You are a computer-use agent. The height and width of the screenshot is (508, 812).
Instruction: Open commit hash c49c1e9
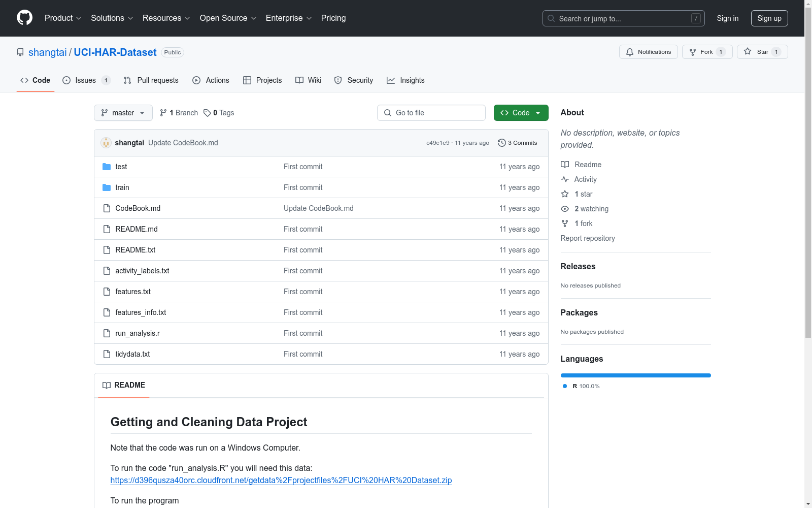(x=438, y=143)
